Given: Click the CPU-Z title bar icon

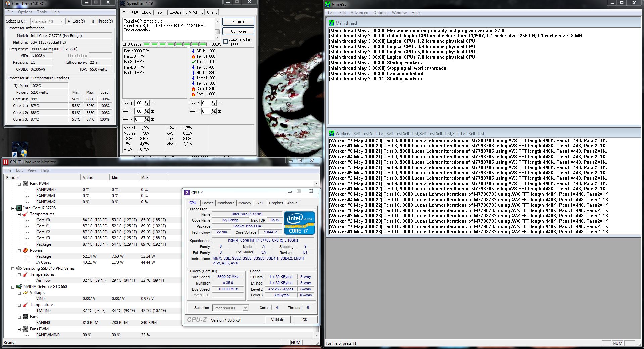Looking at the screenshot, I should pyautogui.click(x=187, y=192).
